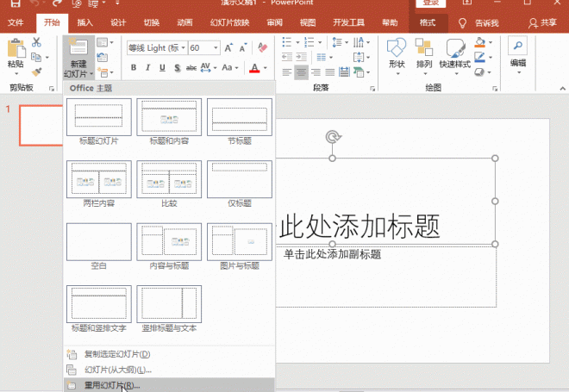The width and height of the screenshot is (569, 392).
Task: Align text left
Action: tap(287, 72)
